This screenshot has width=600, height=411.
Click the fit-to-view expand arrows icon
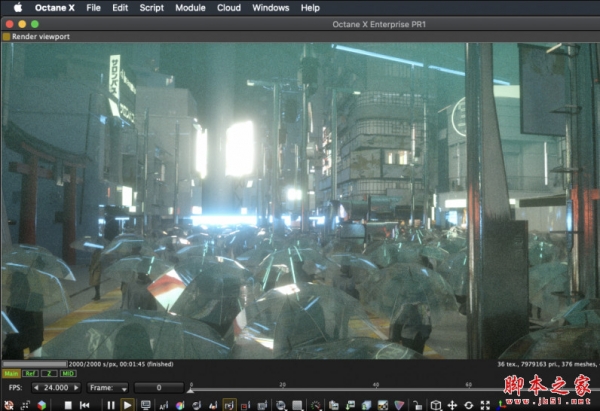click(485, 405)
